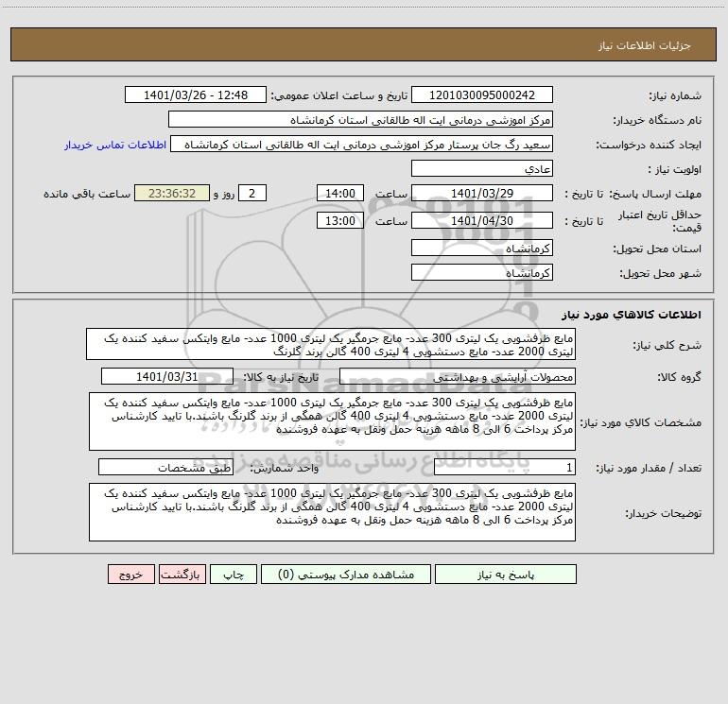Click the شرح کلی نیاز description box

tap(331, 344)
